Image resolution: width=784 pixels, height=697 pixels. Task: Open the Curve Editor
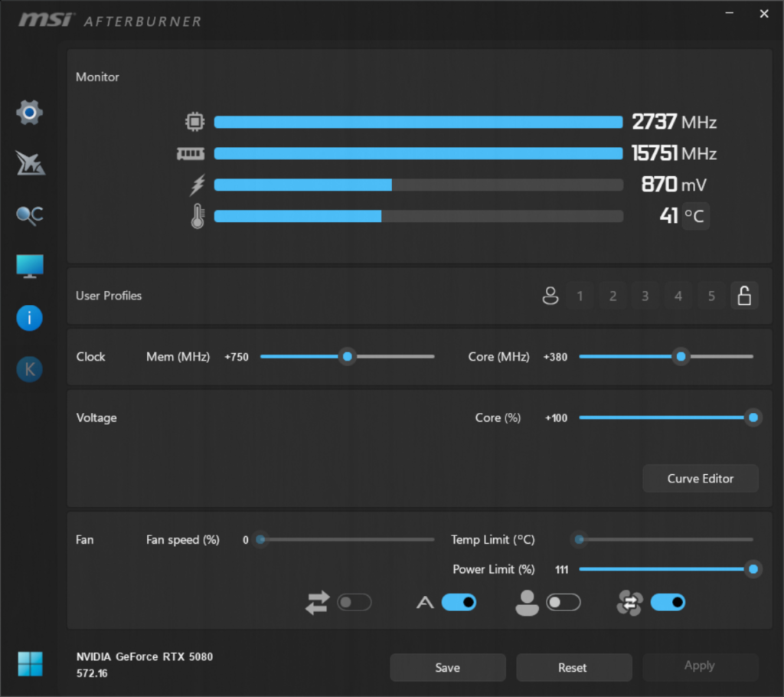click(701, 479)
